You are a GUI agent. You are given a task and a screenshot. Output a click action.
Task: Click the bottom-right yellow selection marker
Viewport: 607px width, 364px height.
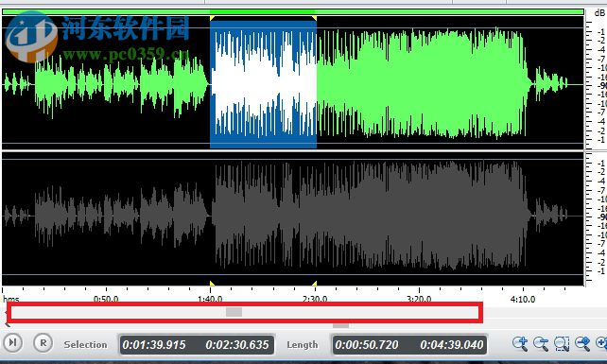(x=314, y=284)
